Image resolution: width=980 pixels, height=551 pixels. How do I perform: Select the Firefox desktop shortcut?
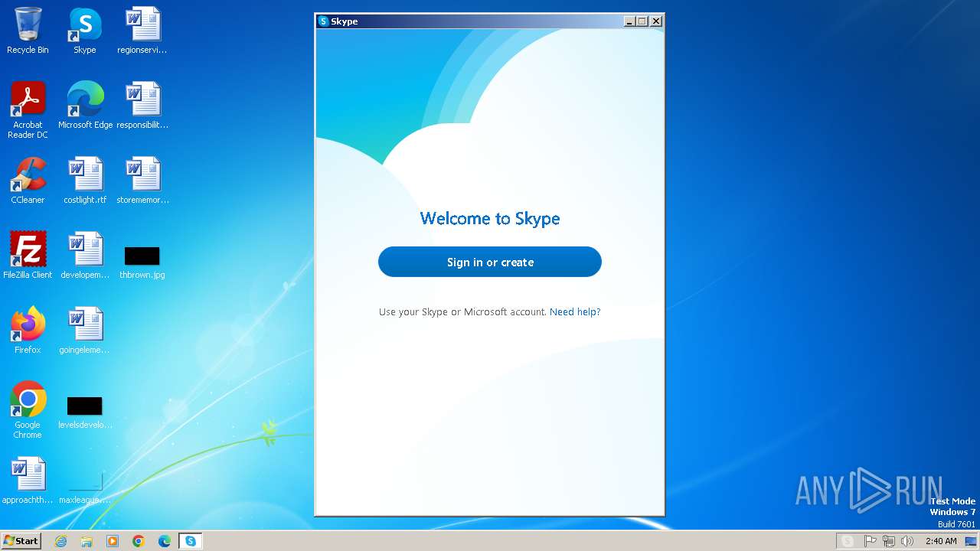tap(28, 331)
